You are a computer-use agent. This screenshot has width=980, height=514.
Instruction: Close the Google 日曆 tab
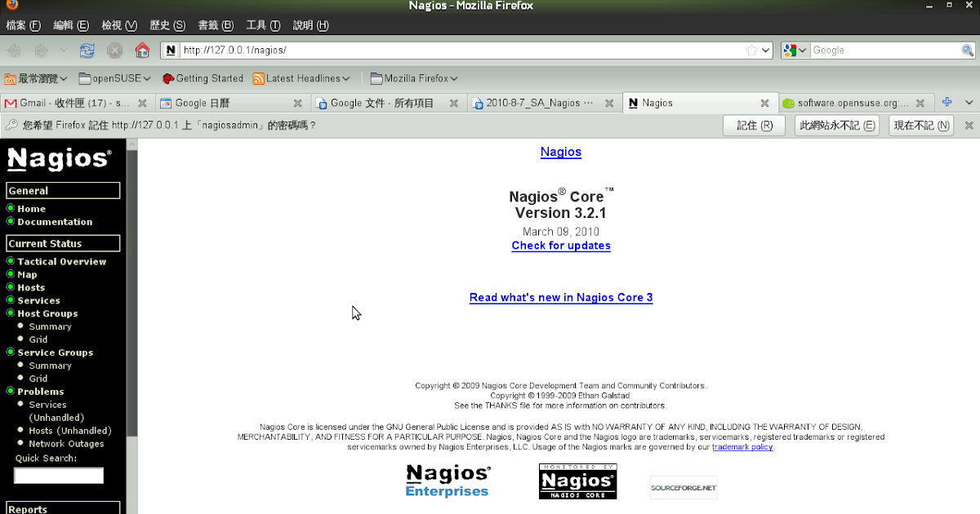298,104
